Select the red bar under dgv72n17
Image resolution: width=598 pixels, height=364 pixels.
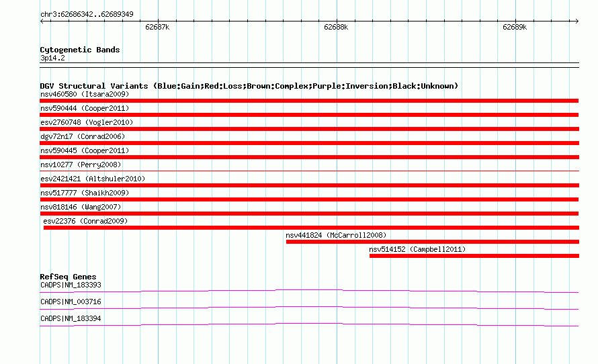(309, 143)
